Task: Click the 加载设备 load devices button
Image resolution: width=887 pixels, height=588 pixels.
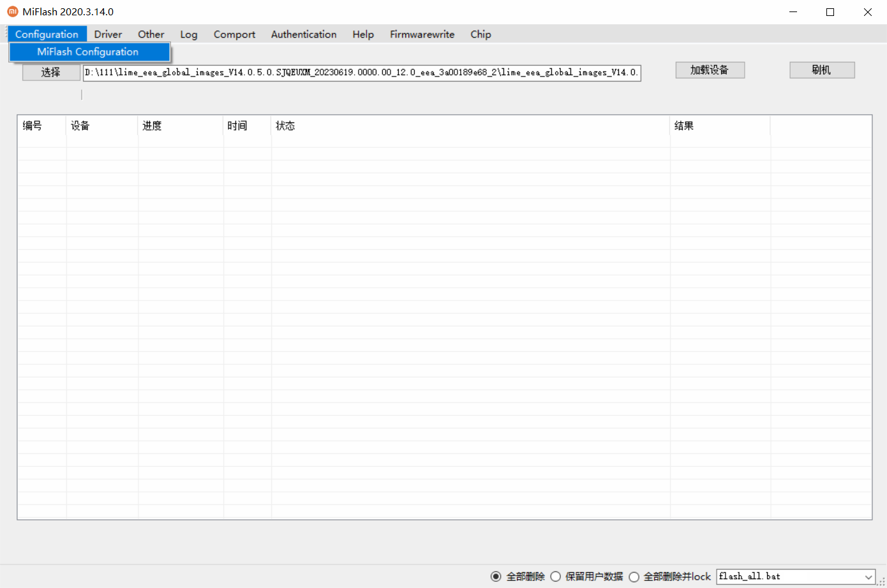Action: click(x=710, y=70)
